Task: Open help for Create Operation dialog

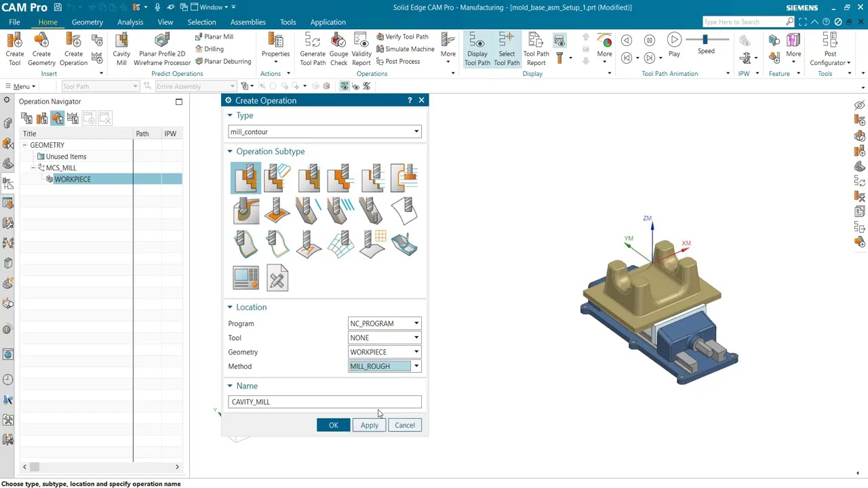Action: pos(410,100)
